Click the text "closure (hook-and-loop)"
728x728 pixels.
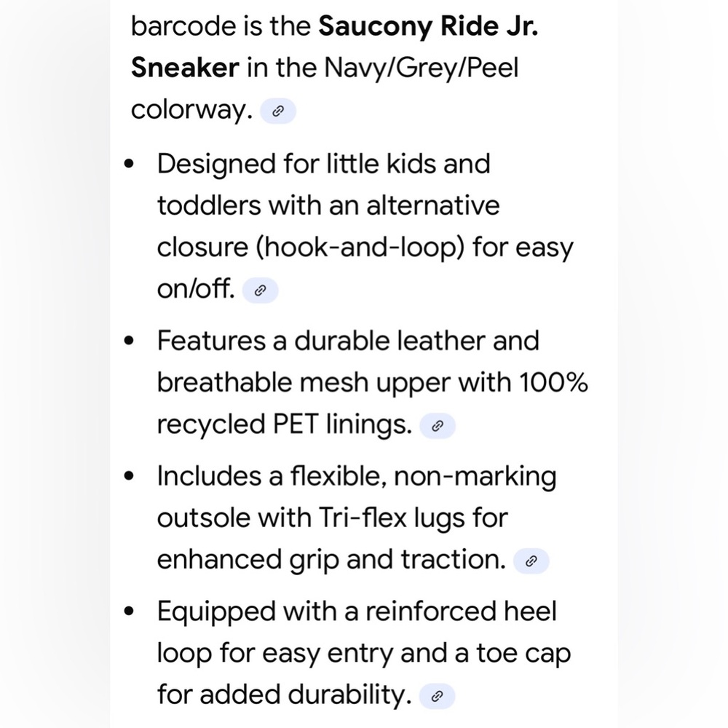coord(311,247)
